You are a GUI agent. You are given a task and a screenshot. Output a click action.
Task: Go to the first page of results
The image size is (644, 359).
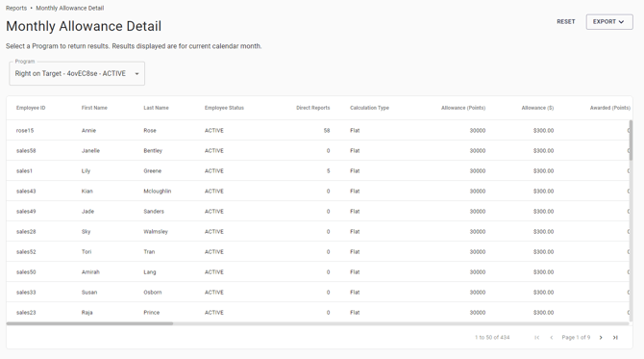[x=536, y=337]
